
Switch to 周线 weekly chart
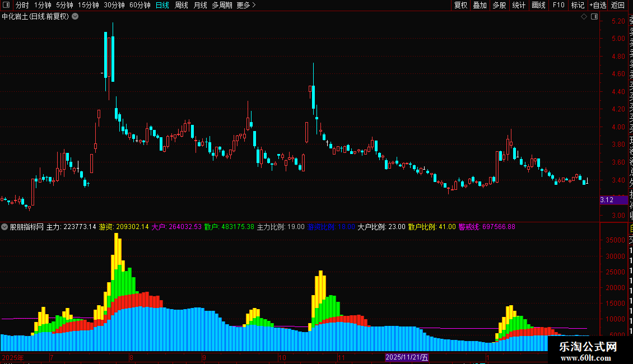point(181,5)
